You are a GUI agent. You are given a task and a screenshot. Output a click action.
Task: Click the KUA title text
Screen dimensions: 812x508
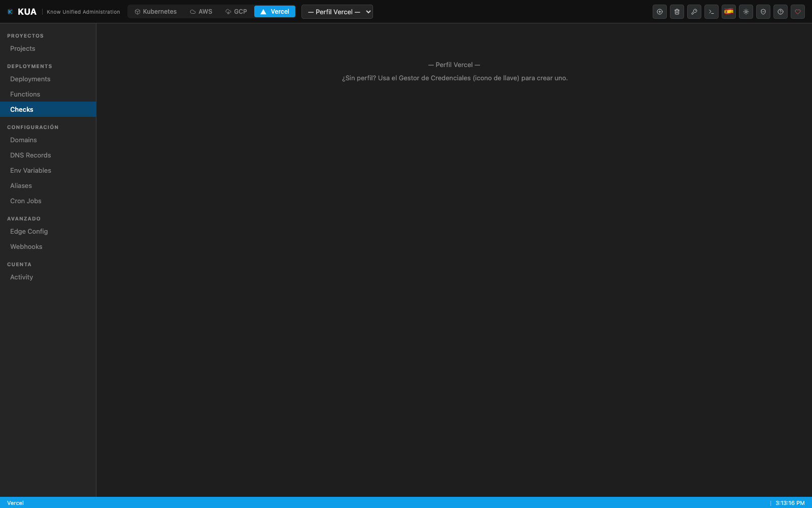coord(27,12)
